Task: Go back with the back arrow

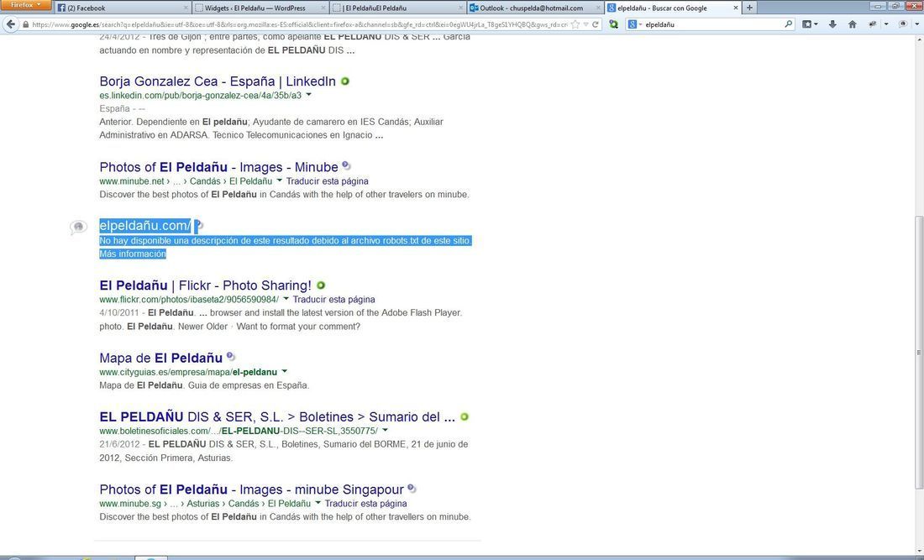Action: (x=10, y=24)
